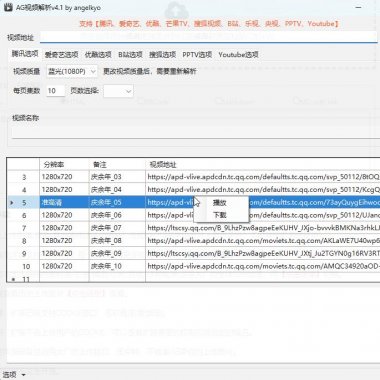
Task: Select row header number 4
Action: click(x=24, y=190)
